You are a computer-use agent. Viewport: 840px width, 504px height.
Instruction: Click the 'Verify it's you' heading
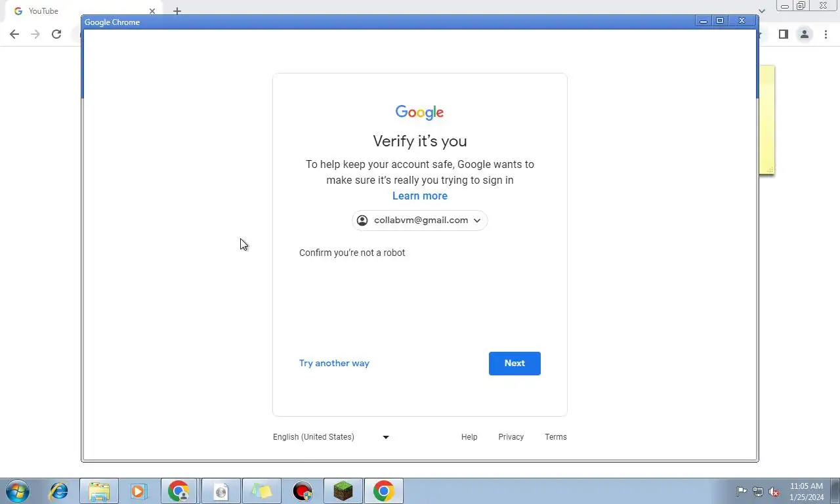(420, 141)
